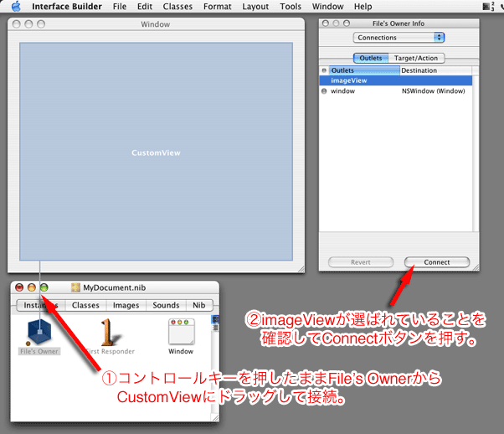The image size is (504, 434).
Task: Click the CustomView in the Window
Action: [156, 152]
